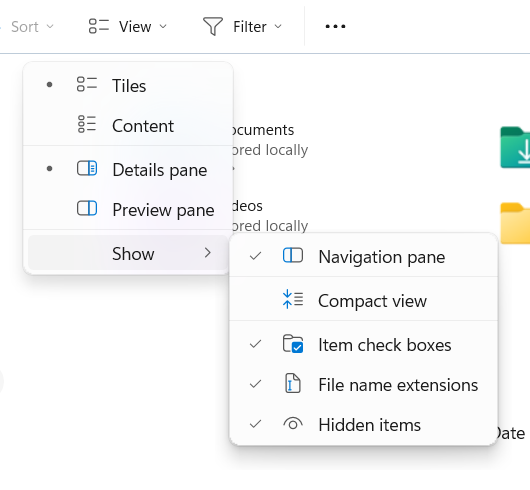Toggle the Details pane option
The height and width of the screenshot is (490, 530).
[x=128, y=169]
